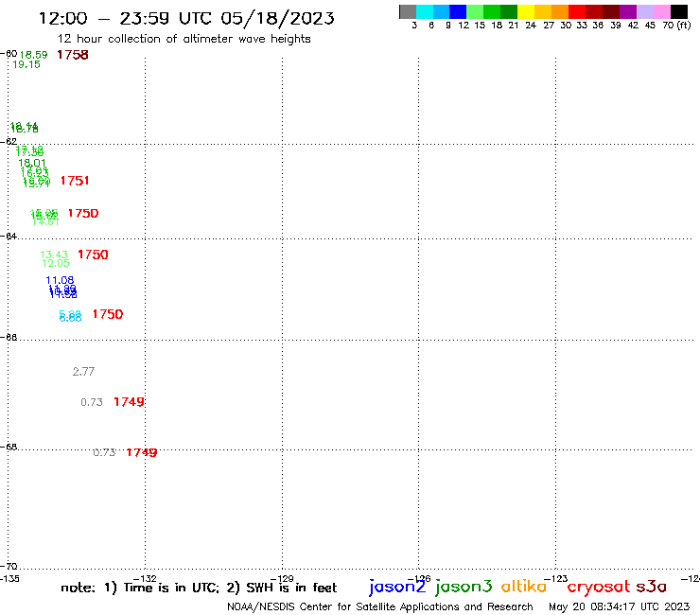Viewport: 700px width, 615px height.
Task: Click the jason3 satellite legend label
Action: pos(464,587)
